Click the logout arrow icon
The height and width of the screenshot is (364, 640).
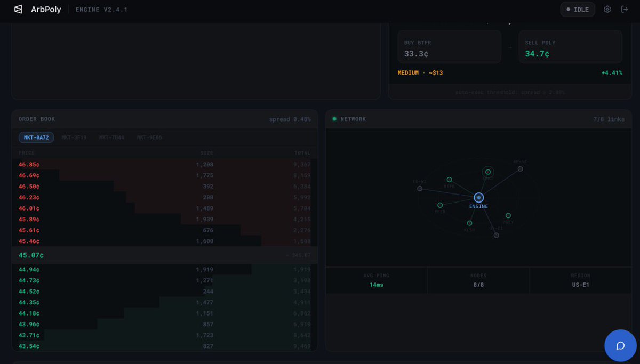point(624,9)
